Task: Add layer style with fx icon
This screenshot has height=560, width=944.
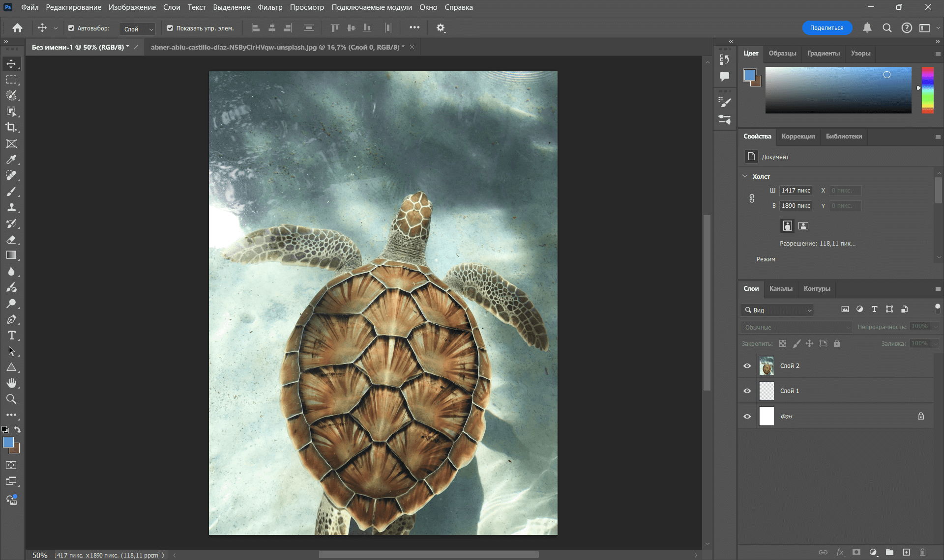Action: coord(840,552)
